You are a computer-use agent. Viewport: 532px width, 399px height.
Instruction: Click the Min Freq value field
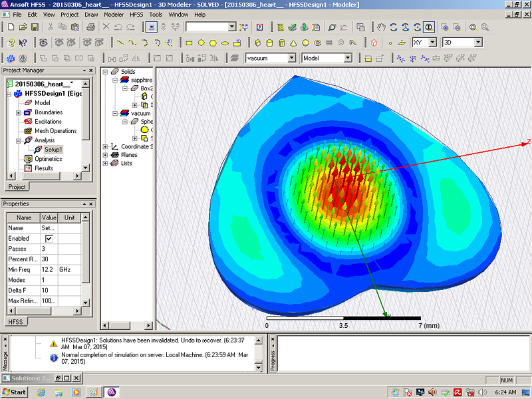(x=49, y=270)
